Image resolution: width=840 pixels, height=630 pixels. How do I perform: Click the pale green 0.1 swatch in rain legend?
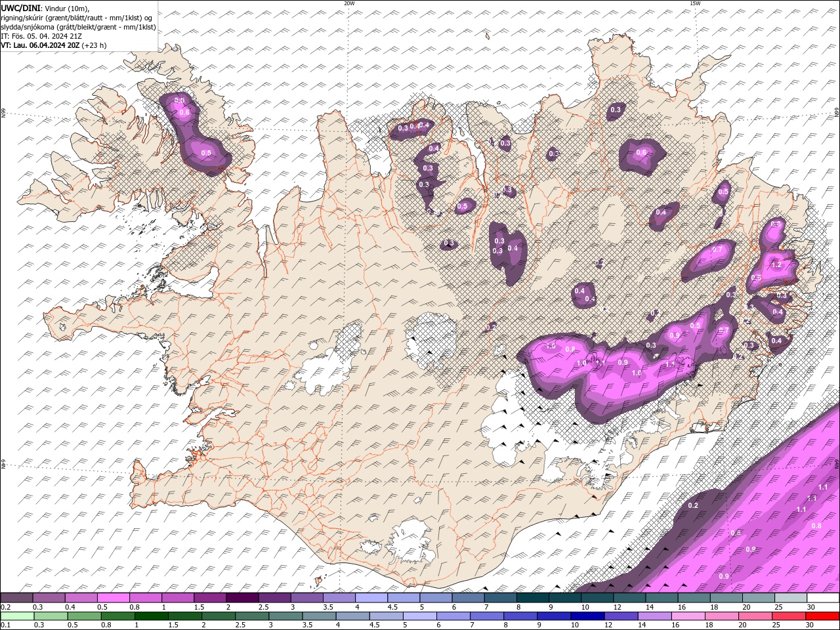pos(16,616)
